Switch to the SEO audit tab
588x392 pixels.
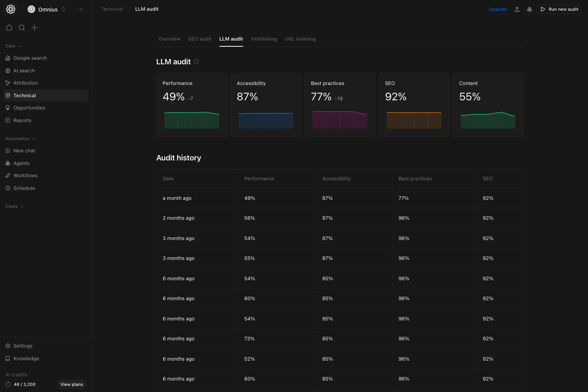tap(199, 39)
